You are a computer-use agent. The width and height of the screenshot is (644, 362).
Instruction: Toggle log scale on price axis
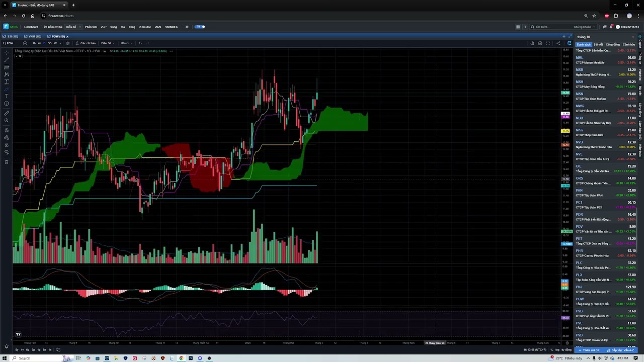(557, 349)
